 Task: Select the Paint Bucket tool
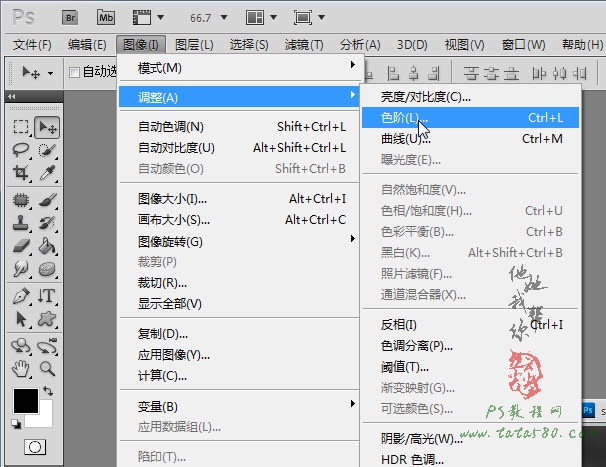(x=47, y=246)
